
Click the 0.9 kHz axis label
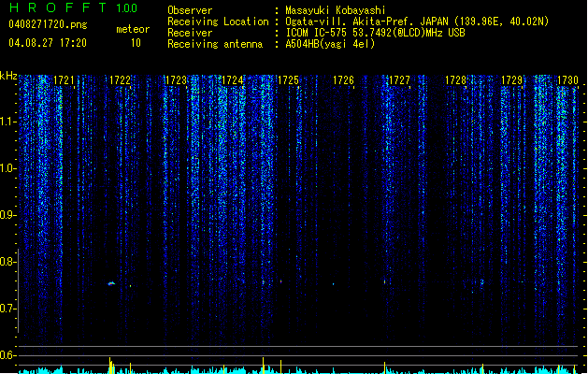click(7, 215)
